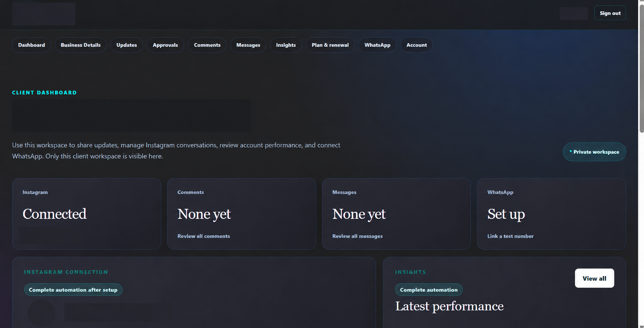Click the View all insights button
Image resolution: width=644 pixels, height=328 pixels.
coord(594,278)
